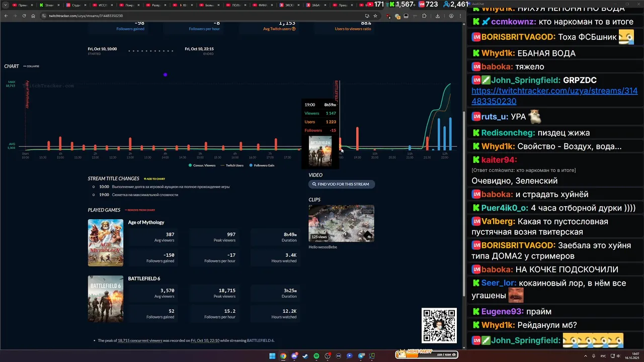This screenshot has height=362, width=644.
Task: Click the Age of Mythology chart marker
Action: pyautogui.click(x=27, y=95)
